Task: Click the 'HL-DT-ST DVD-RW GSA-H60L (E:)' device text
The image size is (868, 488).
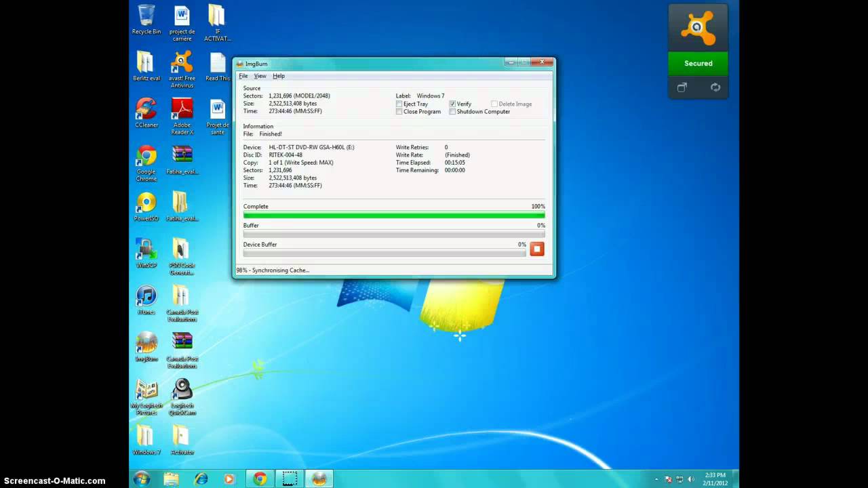Action: pos(311,147)
